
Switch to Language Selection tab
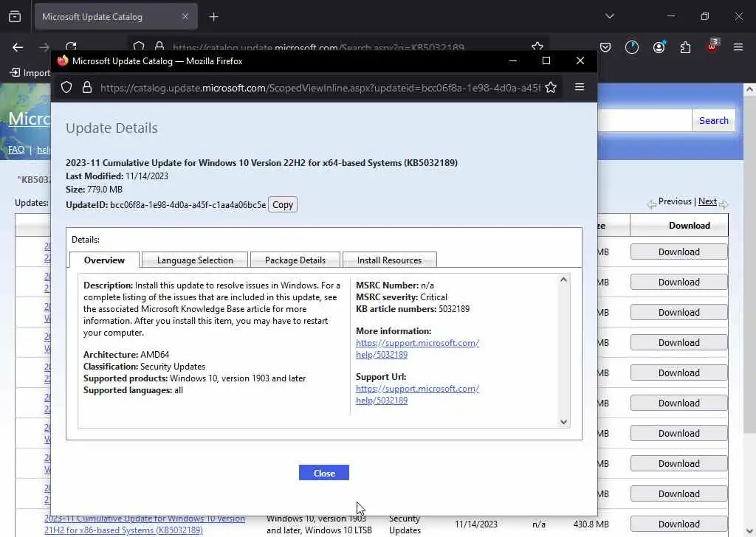point(195,260)
